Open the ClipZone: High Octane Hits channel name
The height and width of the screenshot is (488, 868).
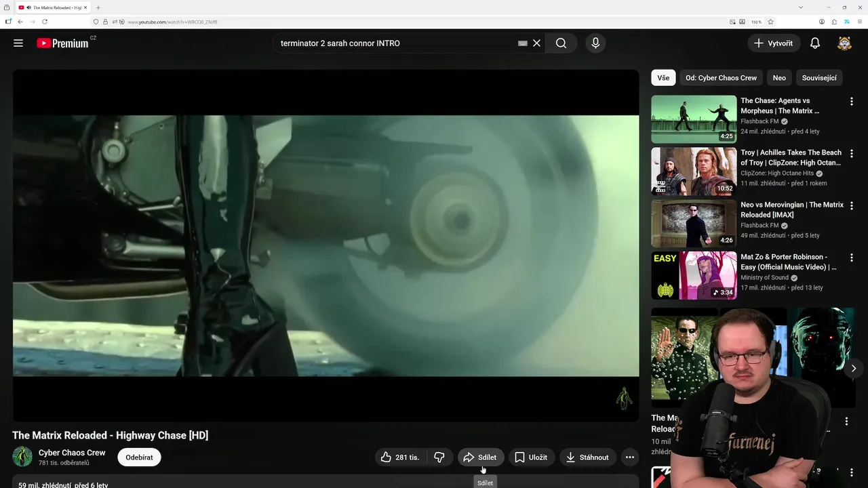777,174
